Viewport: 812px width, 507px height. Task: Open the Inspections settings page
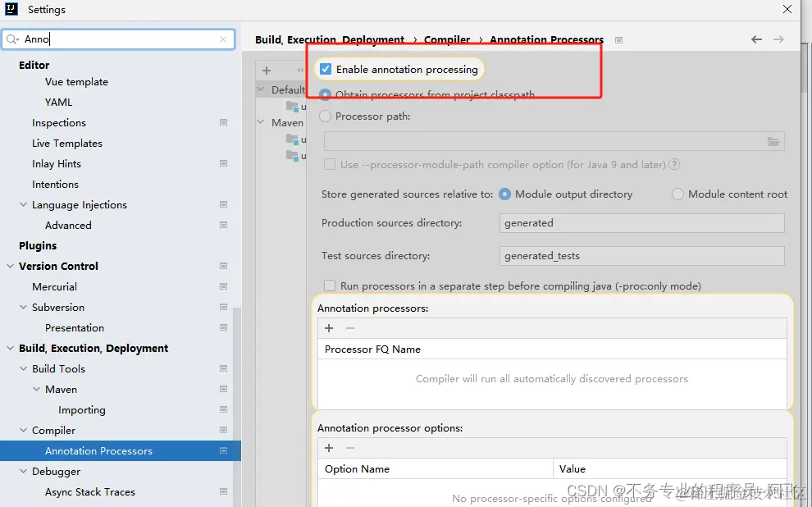59,123
